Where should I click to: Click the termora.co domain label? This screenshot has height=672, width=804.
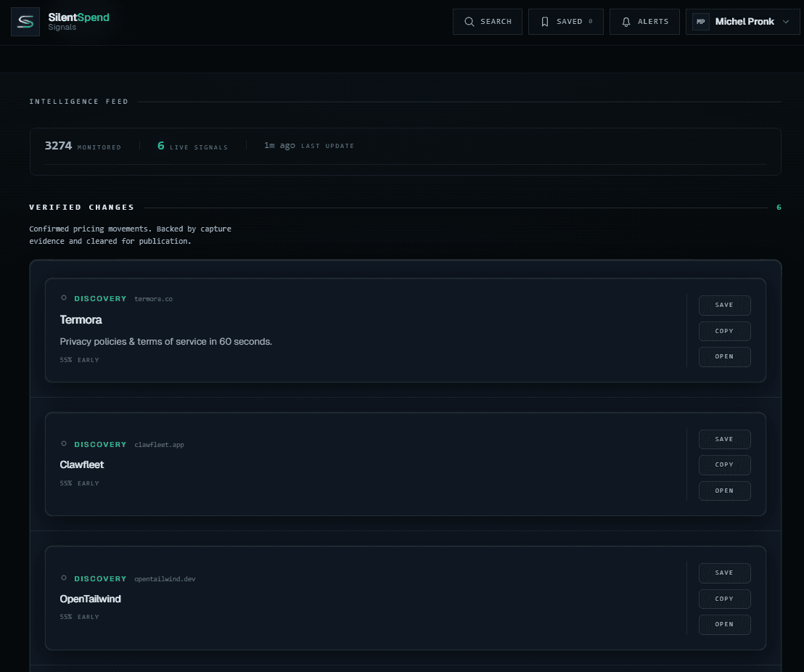pyautogui.click(x=153, y=298)
